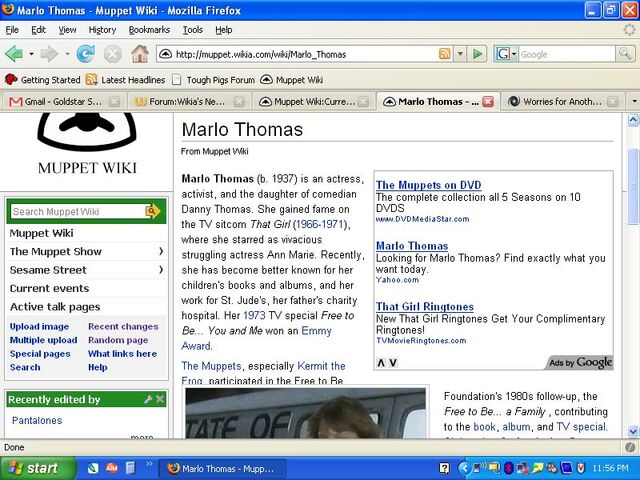
Task: Go back with the green Back arrow
Action: 13,54
